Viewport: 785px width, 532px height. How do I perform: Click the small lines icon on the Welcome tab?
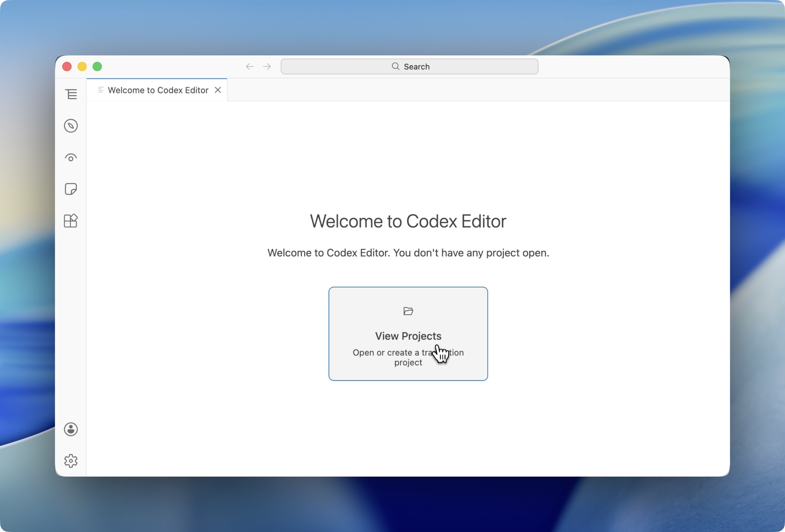[x=101, y=90]
